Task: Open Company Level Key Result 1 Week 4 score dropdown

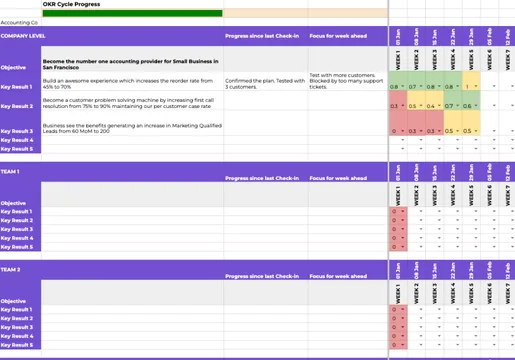Action: [x=458, y=86]
